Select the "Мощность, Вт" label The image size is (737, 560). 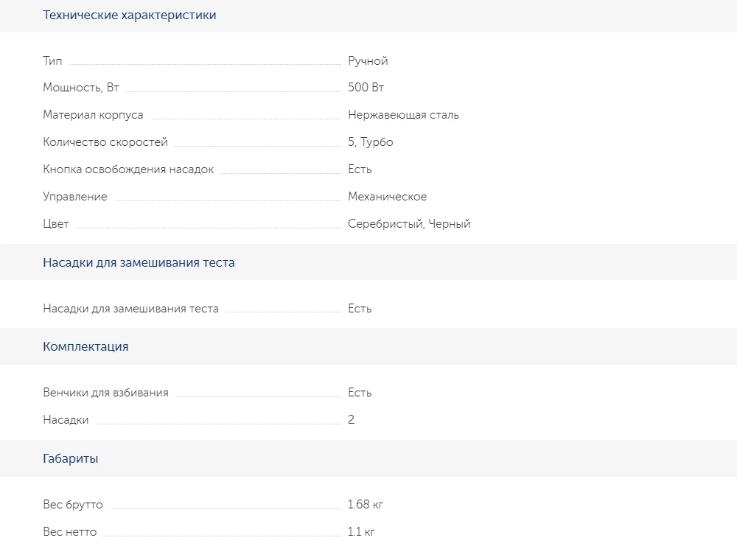coord(81,88)
